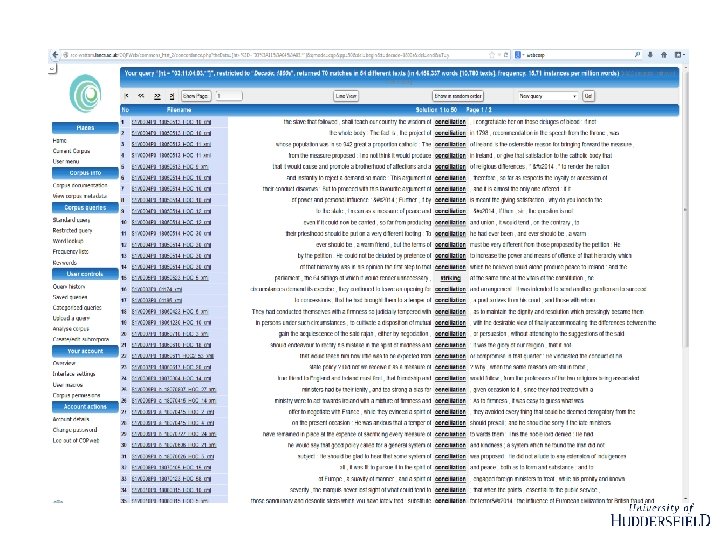Click the browser downloads arrow icon

651,55
